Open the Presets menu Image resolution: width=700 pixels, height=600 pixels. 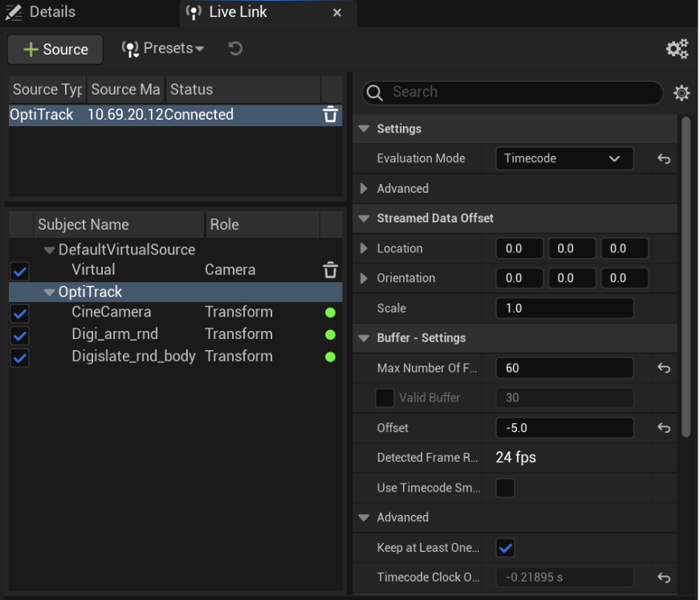pyautogui.click(x=162, y=49)
